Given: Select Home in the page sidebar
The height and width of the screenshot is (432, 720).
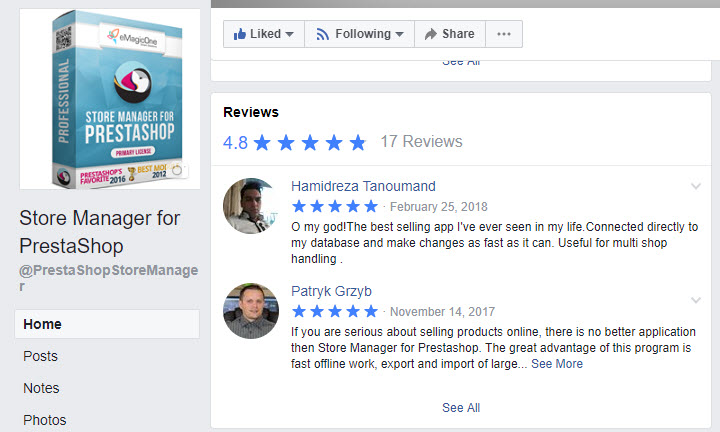Looking at the screenshot, I should tap(107, 324).
